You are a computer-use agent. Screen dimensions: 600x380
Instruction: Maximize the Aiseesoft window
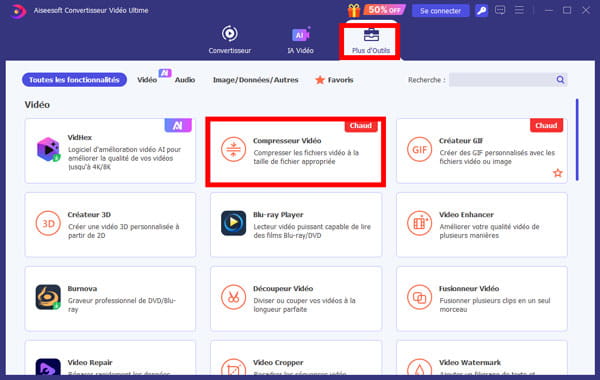pyautogui.click(x=567, y=10)
